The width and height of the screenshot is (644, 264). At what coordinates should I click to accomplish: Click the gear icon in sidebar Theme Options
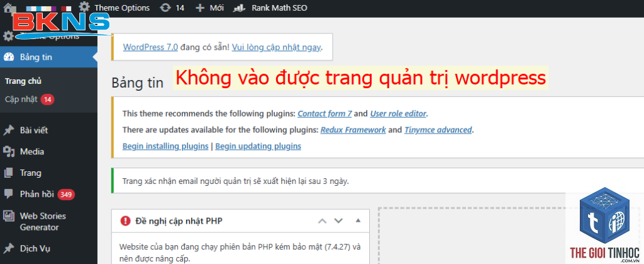click(8, 36)
